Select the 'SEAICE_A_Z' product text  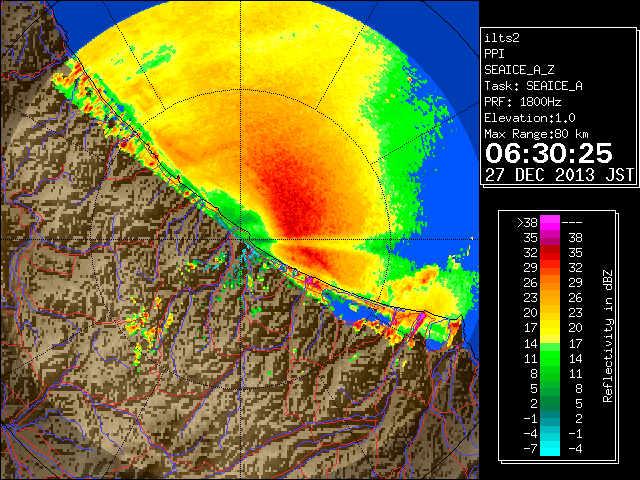[519, 70]
